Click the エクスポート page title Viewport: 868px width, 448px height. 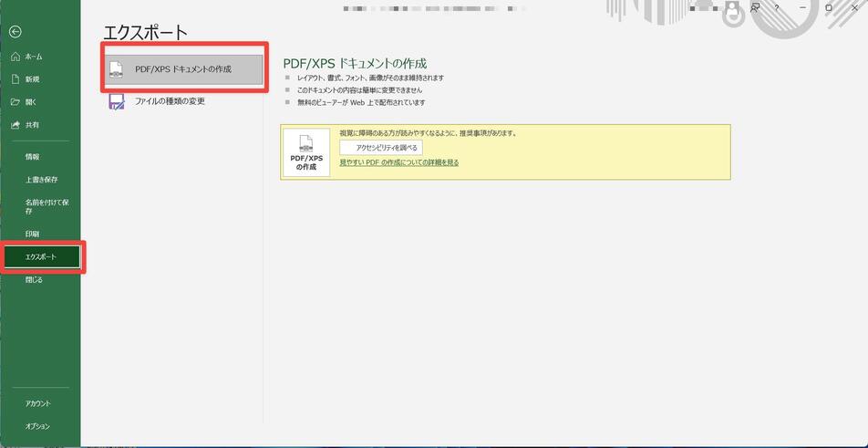pyautogui.click(x=146, y=32)
